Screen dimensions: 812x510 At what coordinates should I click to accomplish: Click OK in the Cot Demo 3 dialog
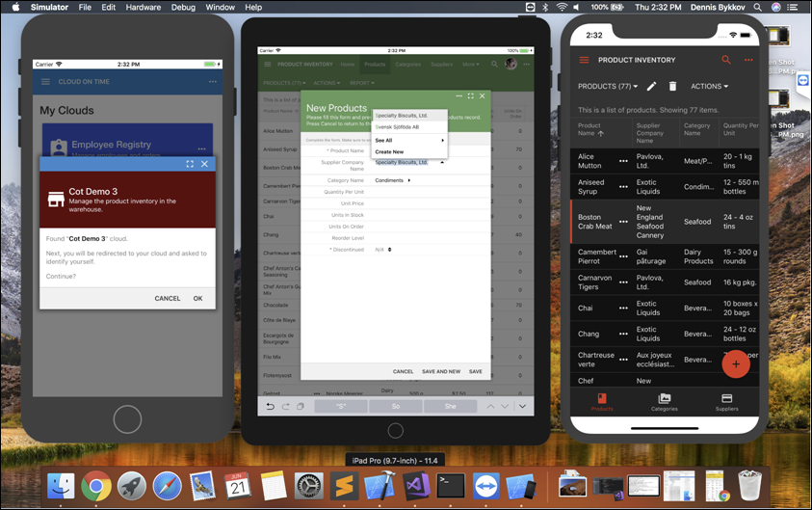[x=197, y=298]
